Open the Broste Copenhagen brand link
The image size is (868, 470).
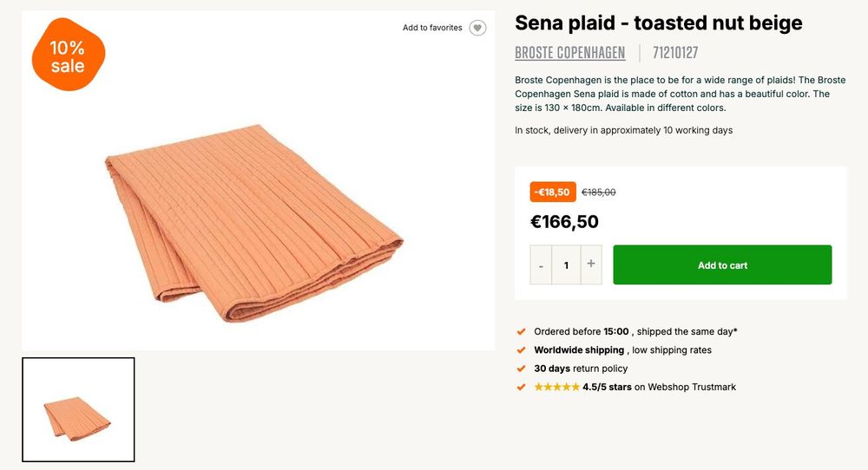(569, 53)
